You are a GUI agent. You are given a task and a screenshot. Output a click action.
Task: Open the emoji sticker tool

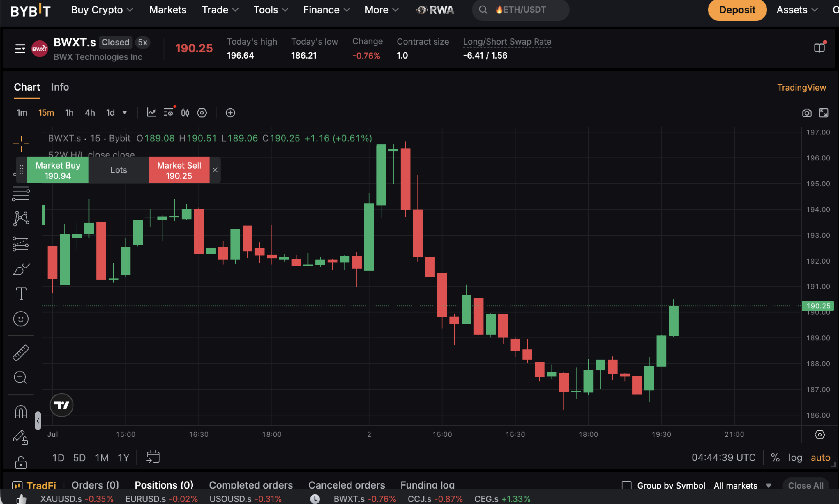pyautogui.click(x=21, y=319)
